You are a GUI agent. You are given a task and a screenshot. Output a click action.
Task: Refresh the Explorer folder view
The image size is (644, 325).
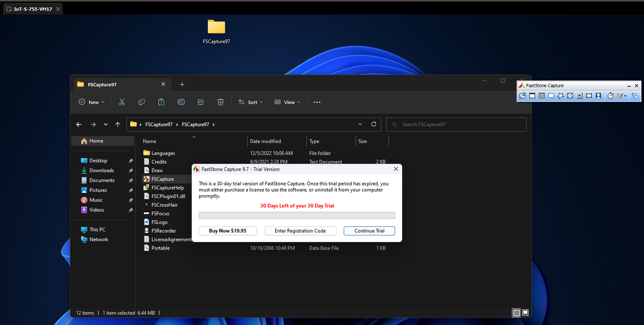(x=373, y=124)
